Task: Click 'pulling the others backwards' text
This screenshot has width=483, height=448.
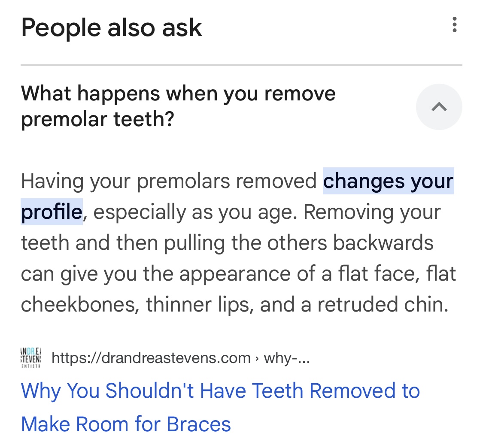Action: tap(299, 243)
